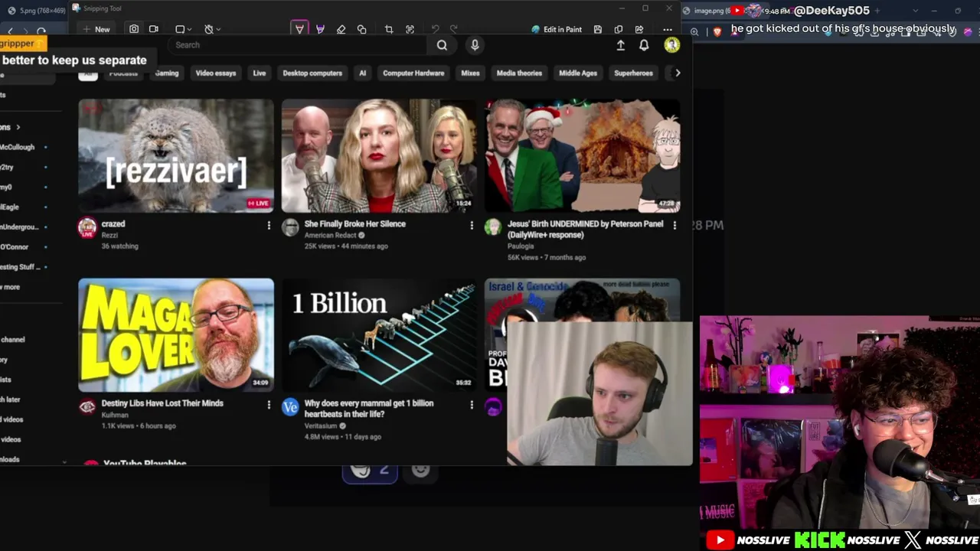
Task: Filter by the Superheroes chip
Action: (633, 73)
